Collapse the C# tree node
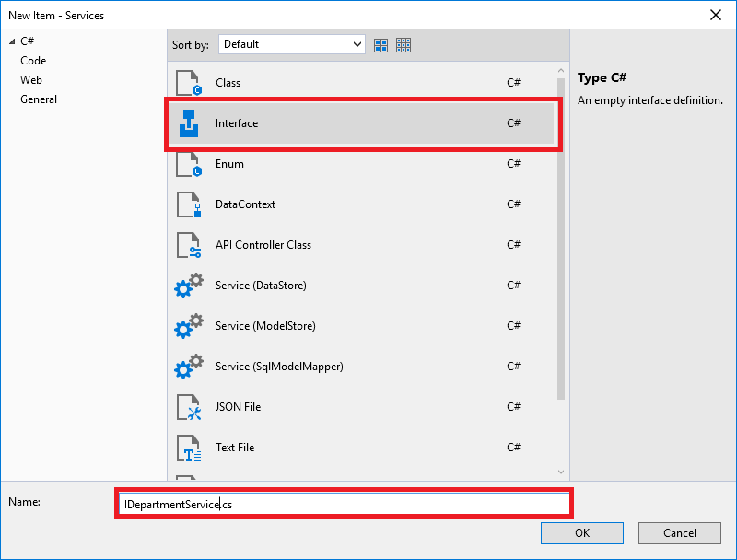 click(x=11, y=41)
